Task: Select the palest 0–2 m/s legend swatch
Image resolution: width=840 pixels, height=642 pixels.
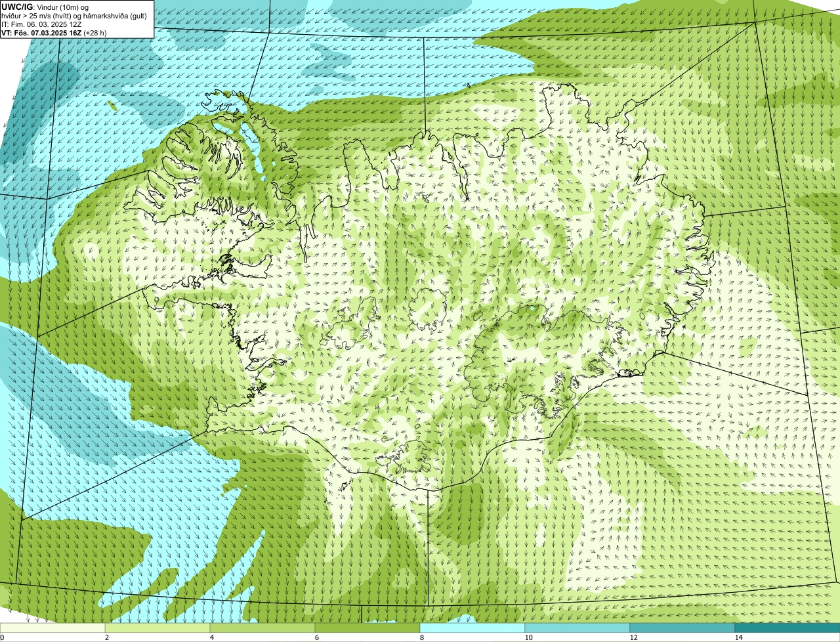Action: pos(52,628)
